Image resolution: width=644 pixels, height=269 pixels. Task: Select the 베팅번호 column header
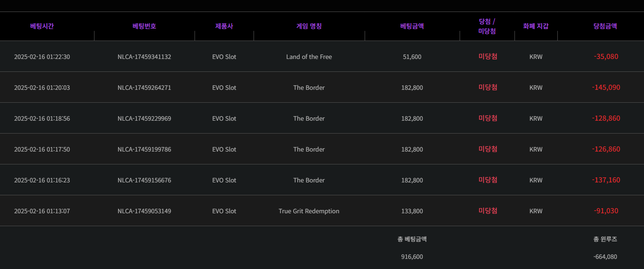[x=144, y=26]
